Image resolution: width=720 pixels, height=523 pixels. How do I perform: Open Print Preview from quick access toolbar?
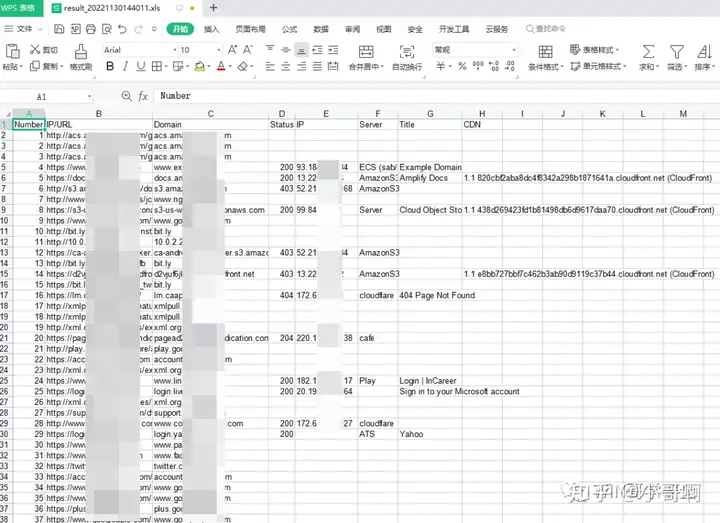tap(107, 29)
